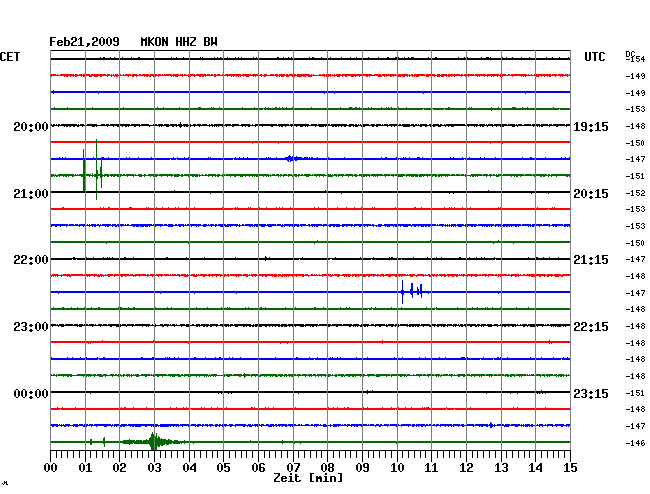The width and height of the screenshot is (650, 494).
Task: Click the DC value beside the 20:00 trace
Action: click(636, 126)
